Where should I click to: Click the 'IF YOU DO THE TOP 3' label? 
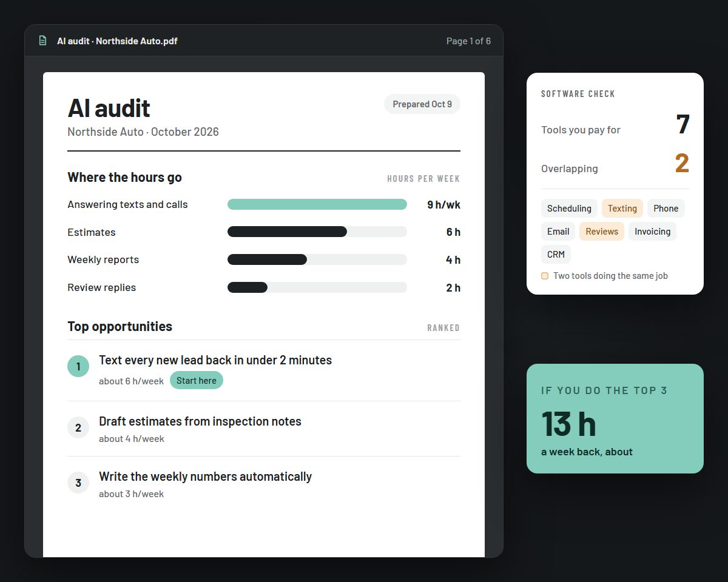[x=604, y=390]
